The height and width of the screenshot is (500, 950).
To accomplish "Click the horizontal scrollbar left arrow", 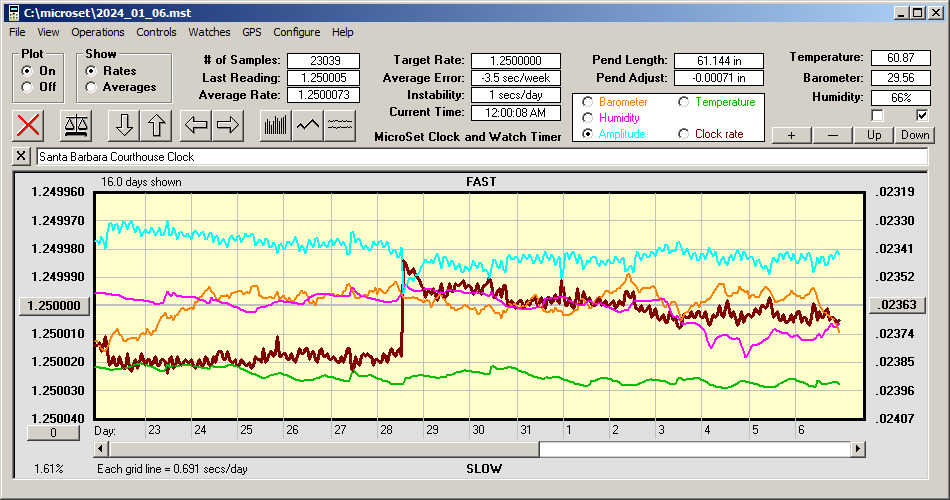I will coord(102,449).
